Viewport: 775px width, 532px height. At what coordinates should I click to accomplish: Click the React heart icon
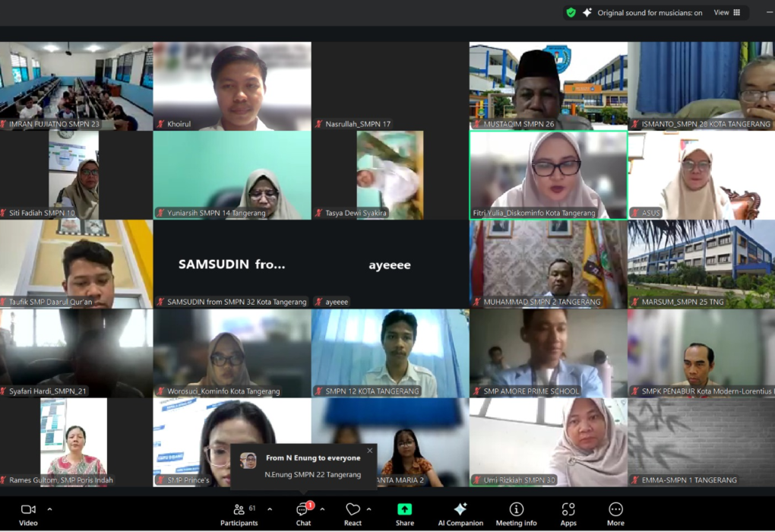353,513
